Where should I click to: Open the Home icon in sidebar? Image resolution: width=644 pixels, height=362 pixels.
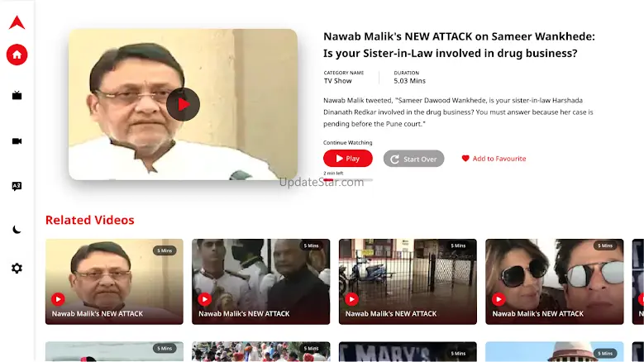pyautogui.click(x=17, y=55)
